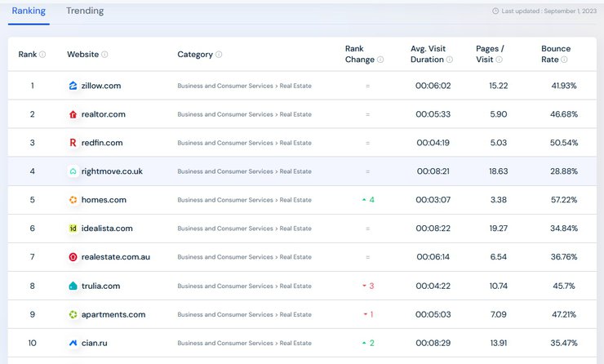Click duration value 00:05:33

coord(433,114)
